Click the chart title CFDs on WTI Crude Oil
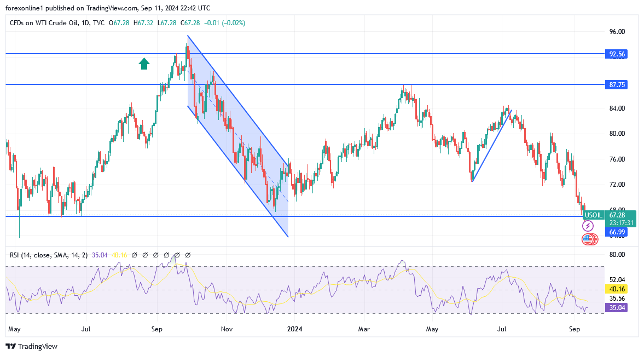Screen dimensions: 644x356 point(44,23)
